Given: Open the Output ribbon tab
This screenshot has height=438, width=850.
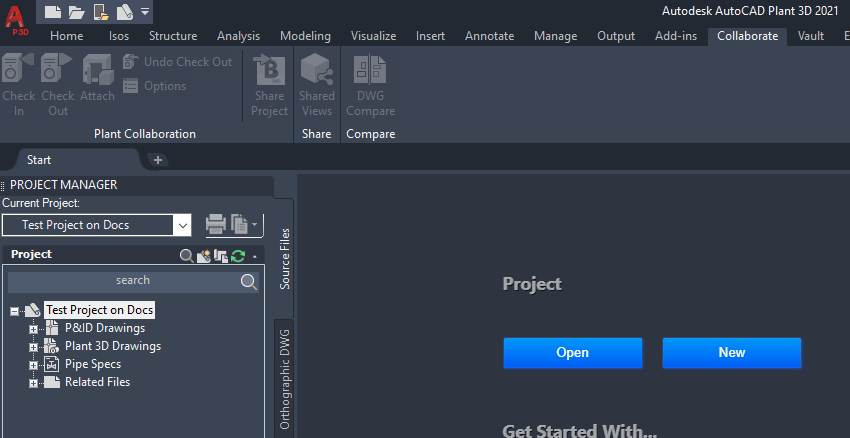Looking at the screenshot, I should coord(616,36).
